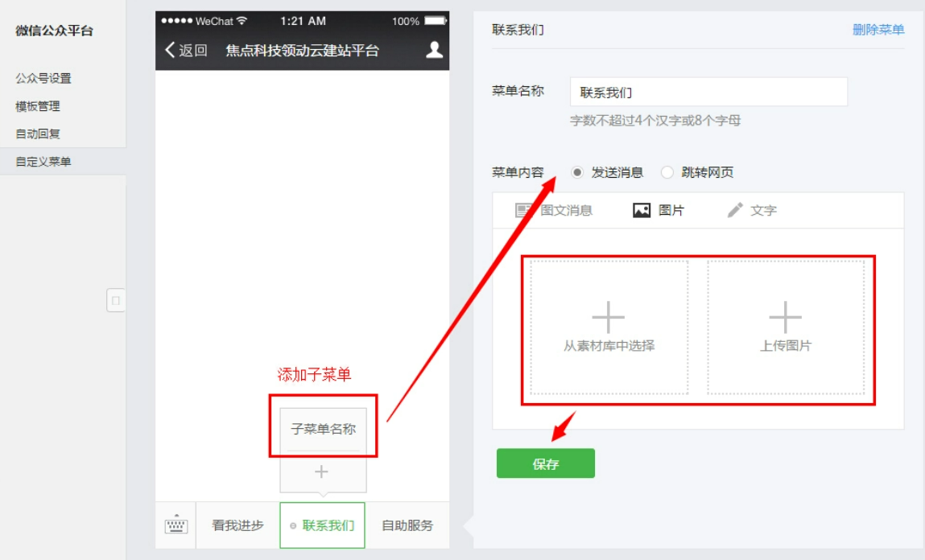Open the 联系我们 menu in phone preview
The width and height of the screenshot is (925, 560).
[323, 525]
